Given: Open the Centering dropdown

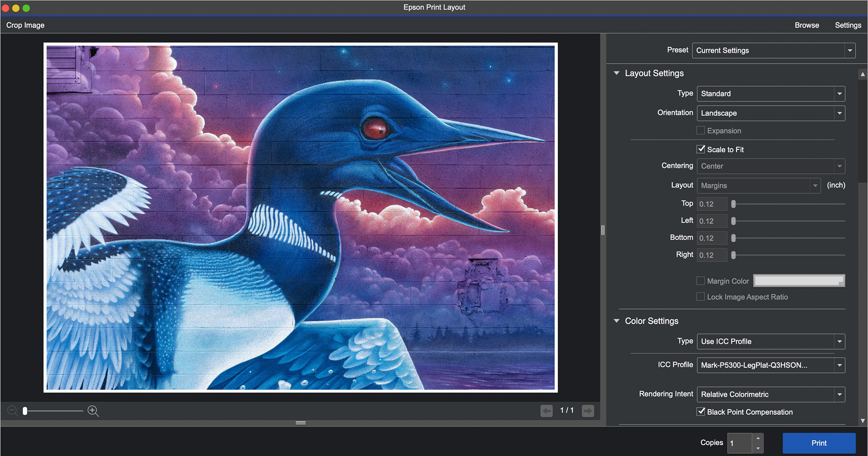Looking at the screenshot, I should pos(771,166).
